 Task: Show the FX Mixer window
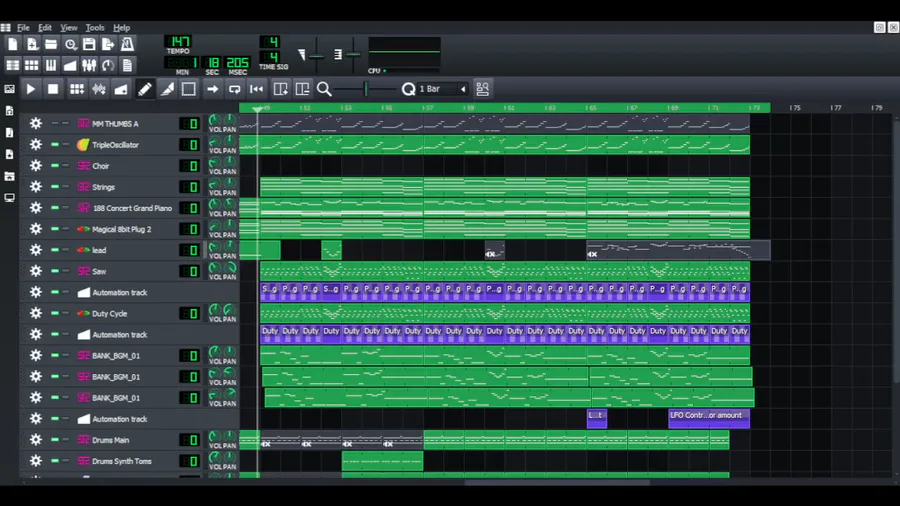pyautogui.click(x=89, y=65)
